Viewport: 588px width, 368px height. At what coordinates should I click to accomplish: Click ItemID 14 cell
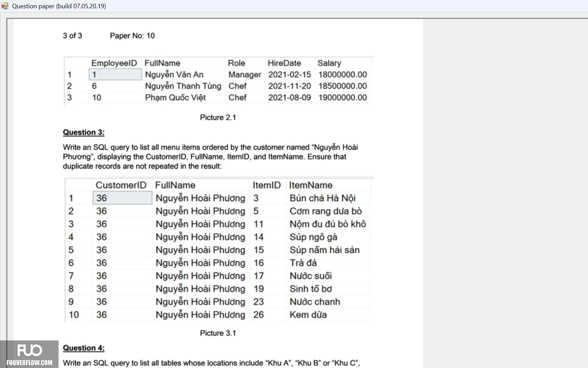pyautogui.click(x=259, y=237)
